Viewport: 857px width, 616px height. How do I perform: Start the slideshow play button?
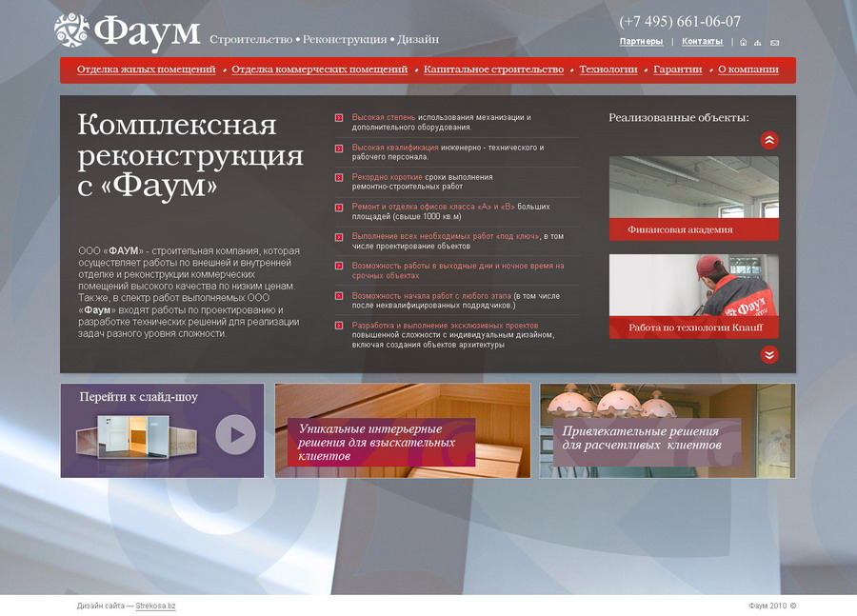[235, 434]
